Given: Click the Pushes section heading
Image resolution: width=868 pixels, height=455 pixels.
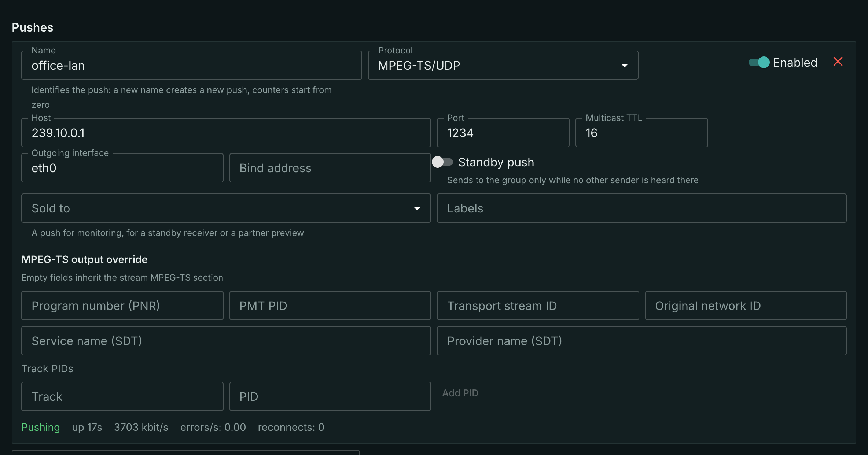Looking at the screenshot, I should click(33, 27).
